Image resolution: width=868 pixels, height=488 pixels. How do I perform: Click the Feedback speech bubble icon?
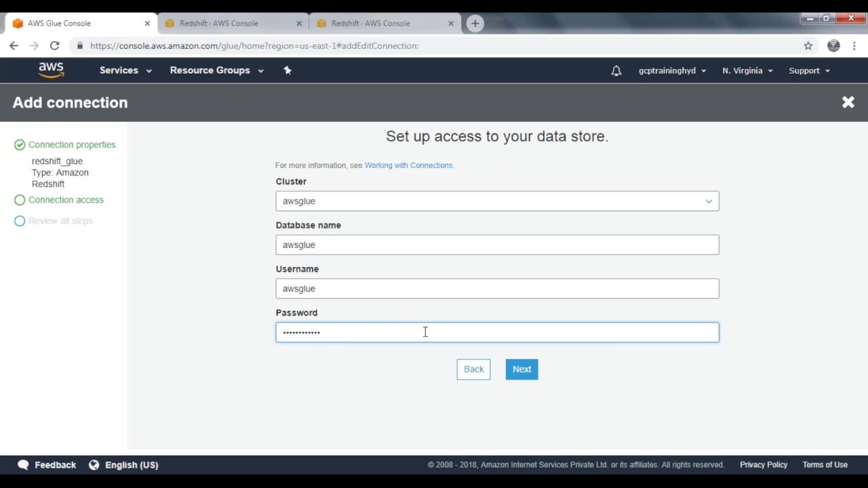click(x=23, y=465)
